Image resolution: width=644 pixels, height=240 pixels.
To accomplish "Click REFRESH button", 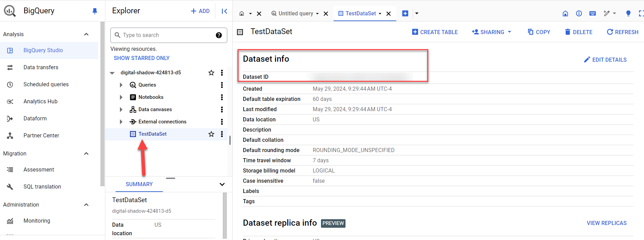I will tap(623, 32).
